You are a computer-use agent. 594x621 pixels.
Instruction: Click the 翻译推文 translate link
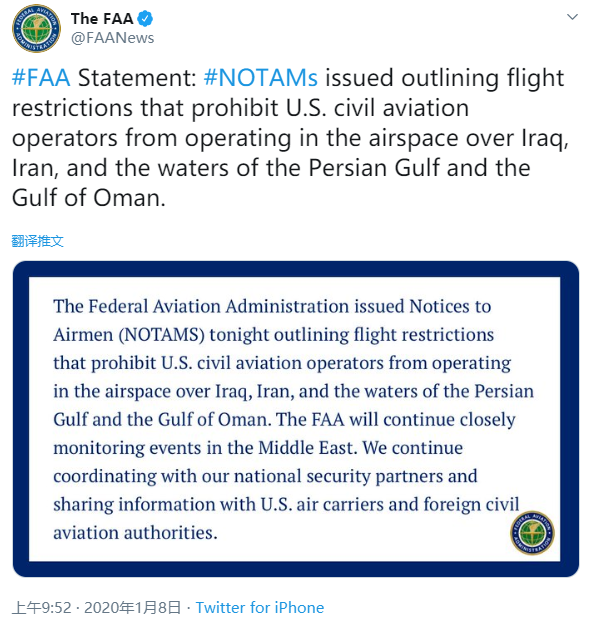(x=38, y=241)
